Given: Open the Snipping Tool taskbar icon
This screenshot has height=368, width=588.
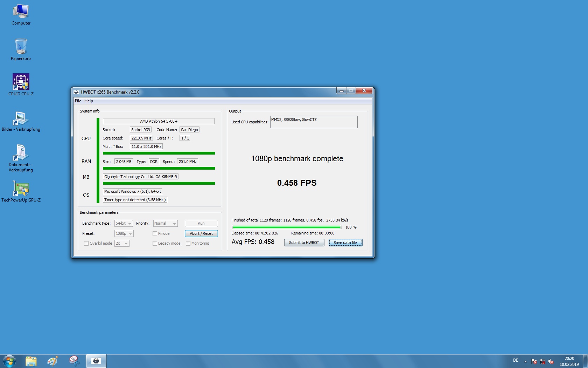Looking at the screenshot, I should (x=75, y=361).
